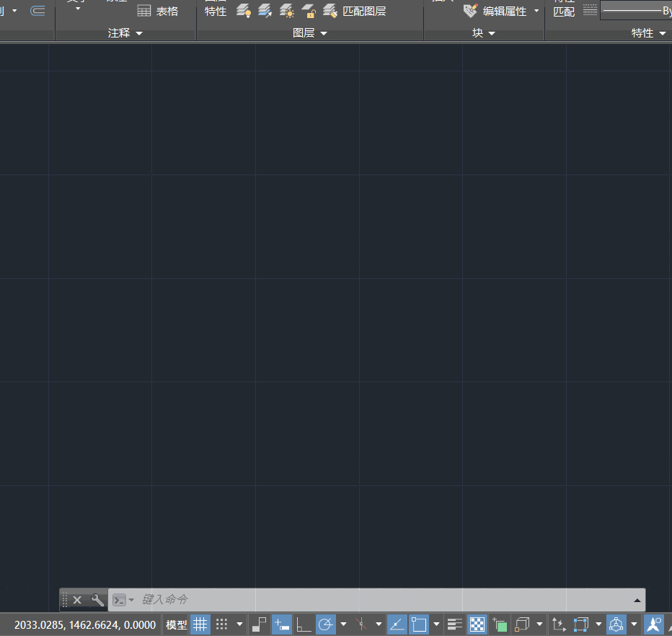Toggle the drawing grid display

[x=200, y=624]
